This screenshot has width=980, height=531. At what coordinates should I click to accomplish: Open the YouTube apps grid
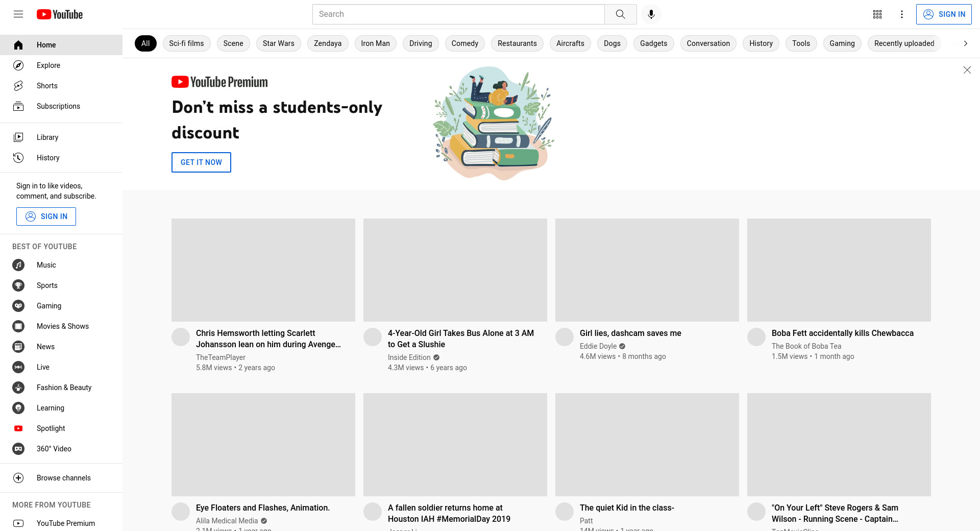(877, 14)
